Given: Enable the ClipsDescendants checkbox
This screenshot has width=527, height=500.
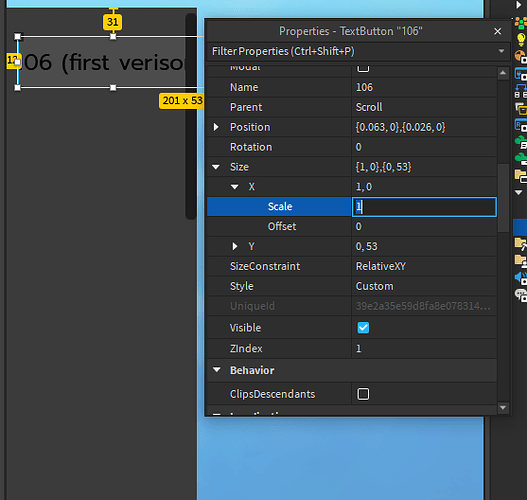Looking at the screenshot, I should click(363, 394).
